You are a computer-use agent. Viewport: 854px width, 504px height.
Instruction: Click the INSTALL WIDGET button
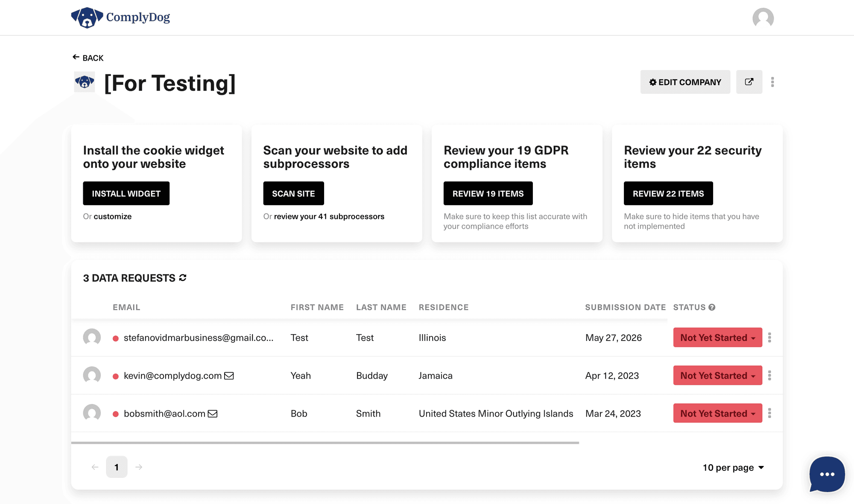[x=126, y=193]
